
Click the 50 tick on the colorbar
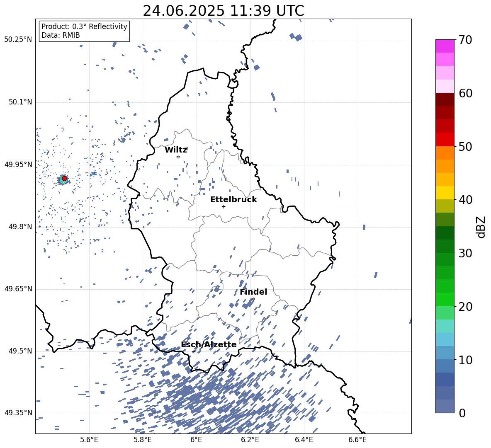(x=465, y=146)
